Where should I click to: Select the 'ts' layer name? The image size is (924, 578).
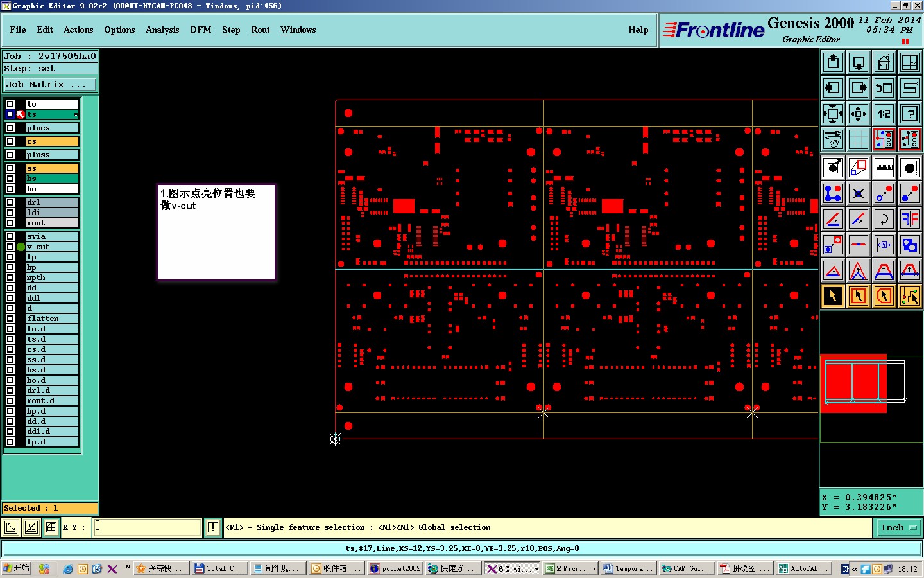(x=52, y=114)
